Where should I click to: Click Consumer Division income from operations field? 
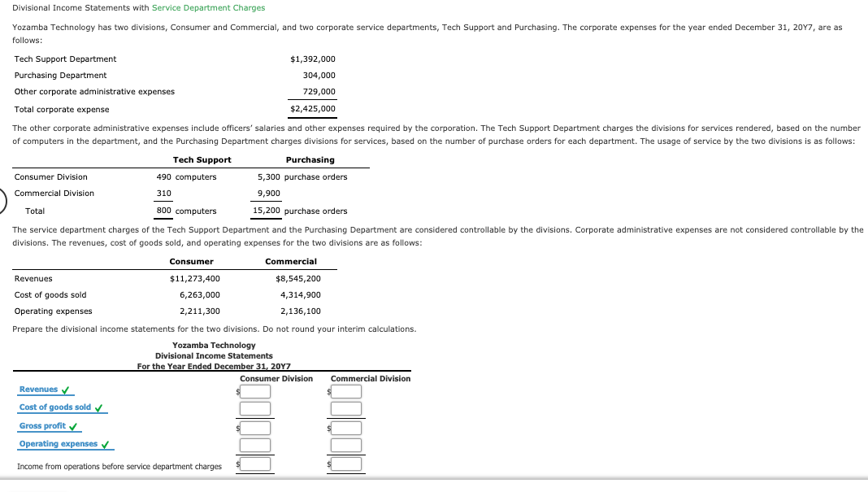pyautogui.click(x=256, y=463)
